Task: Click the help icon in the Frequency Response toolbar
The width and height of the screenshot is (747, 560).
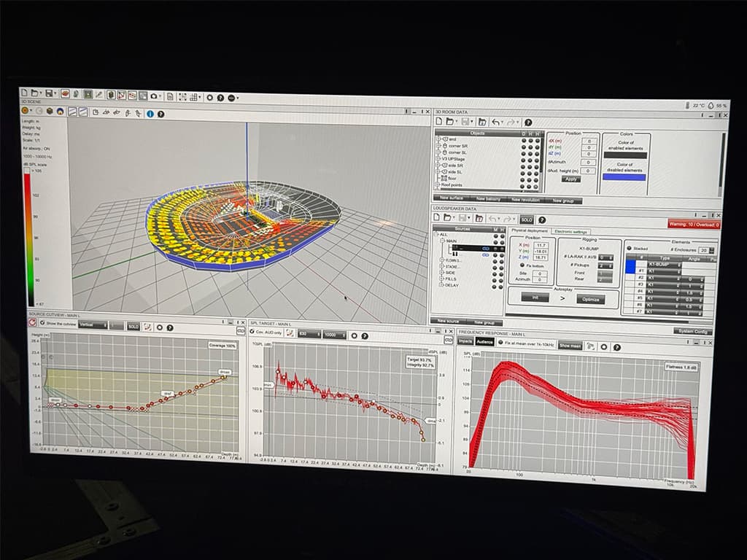Action: 617,348
